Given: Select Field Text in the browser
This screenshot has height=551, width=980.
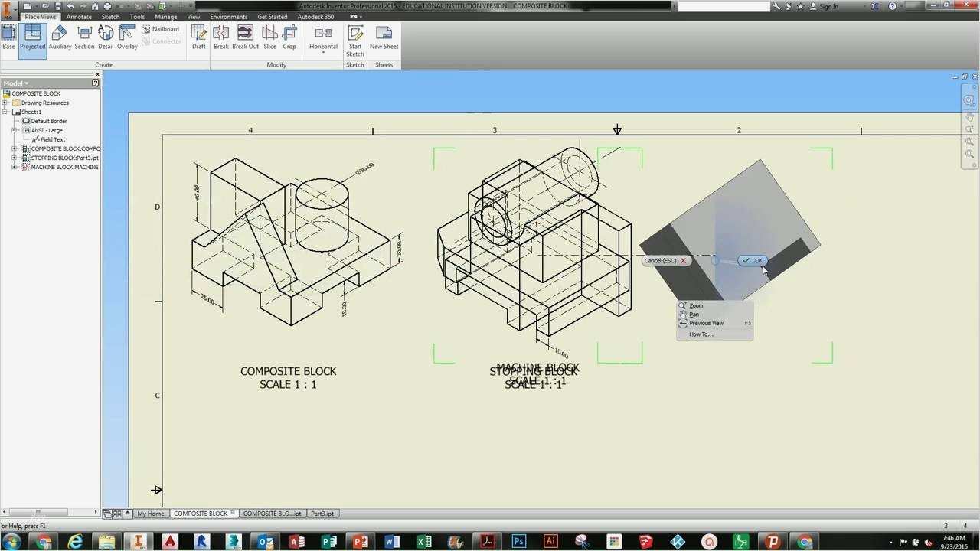Looking at the screenshot, I should [48, 139].
